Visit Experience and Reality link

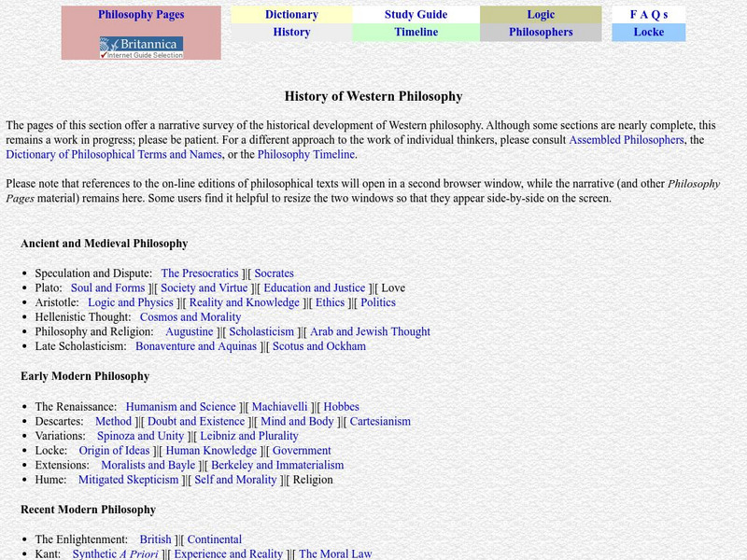click(x=228, y=554)
